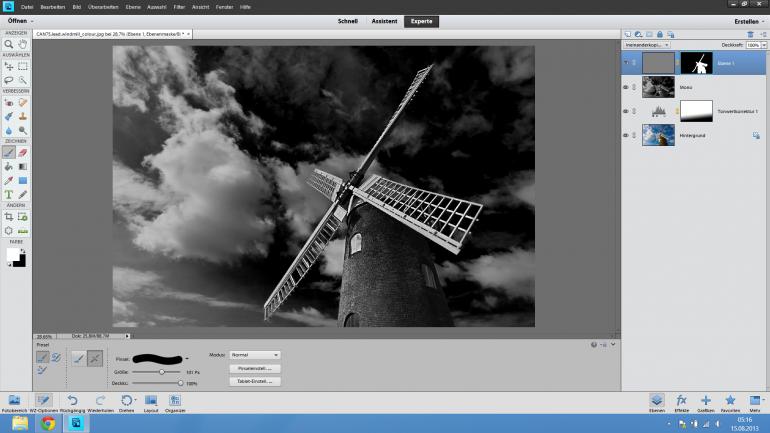The image size is (770, 433).
Task: Select the Sponge tool
Action: tap(23, 130)
